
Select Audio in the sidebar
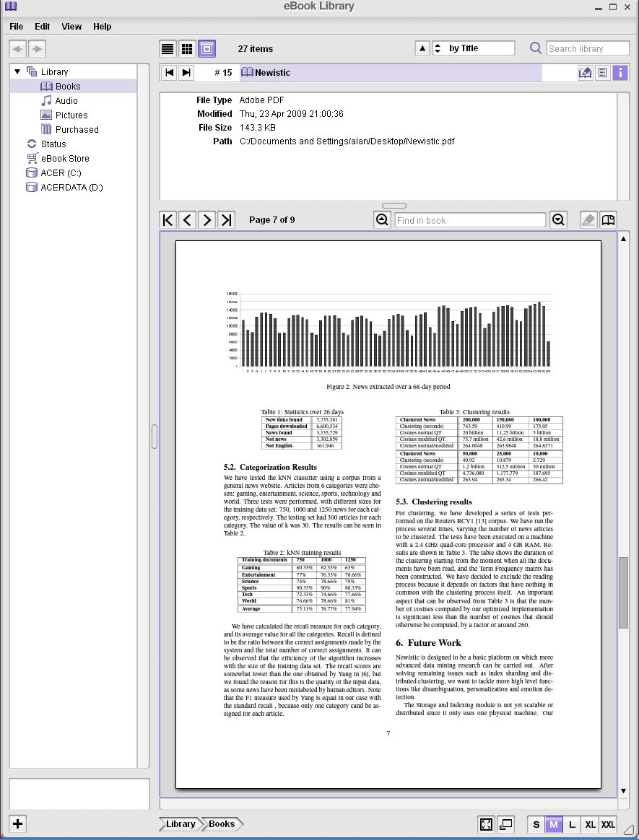(x=66, y=101)
